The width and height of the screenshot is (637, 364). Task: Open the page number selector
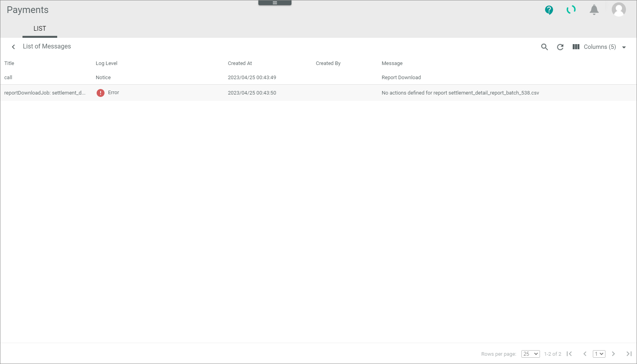click(x=599, y=354)
